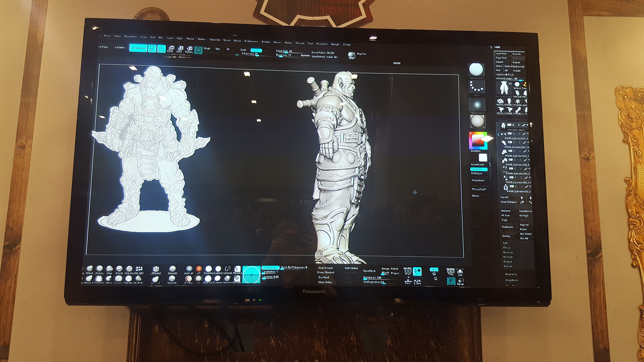Click the Auto Groups button
Image resolution: width=644 pixels, height=362 pixels.
pyautogui.click(x=325, y=268)
